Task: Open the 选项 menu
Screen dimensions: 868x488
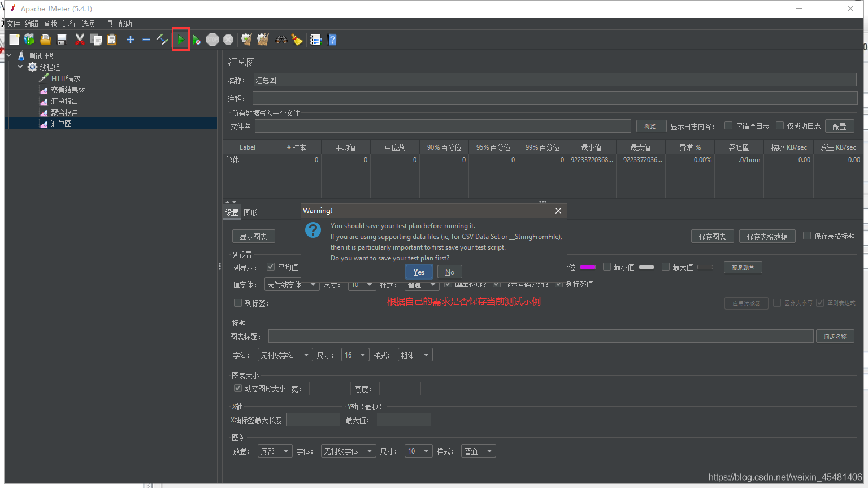Action: click(x=88, y=24)
